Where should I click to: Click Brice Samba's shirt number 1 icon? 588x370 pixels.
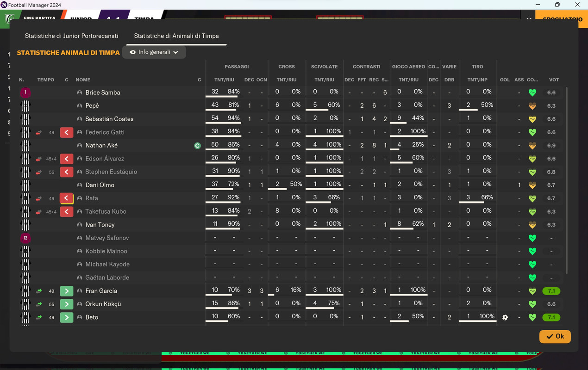25,92
